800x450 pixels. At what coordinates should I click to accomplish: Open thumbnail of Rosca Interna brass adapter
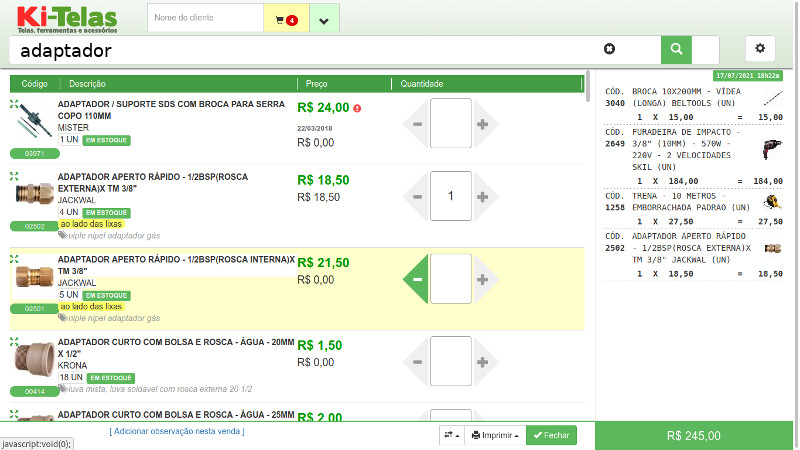35,277
